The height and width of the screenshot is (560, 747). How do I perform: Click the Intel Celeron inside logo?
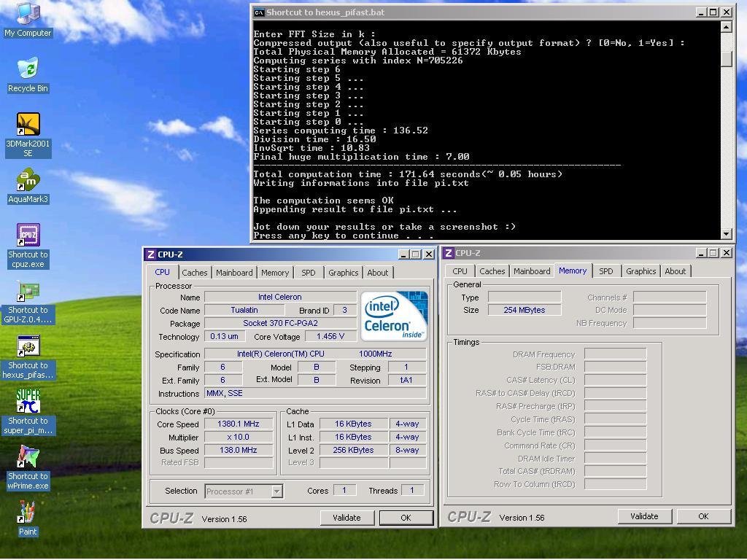coord(394,316)
